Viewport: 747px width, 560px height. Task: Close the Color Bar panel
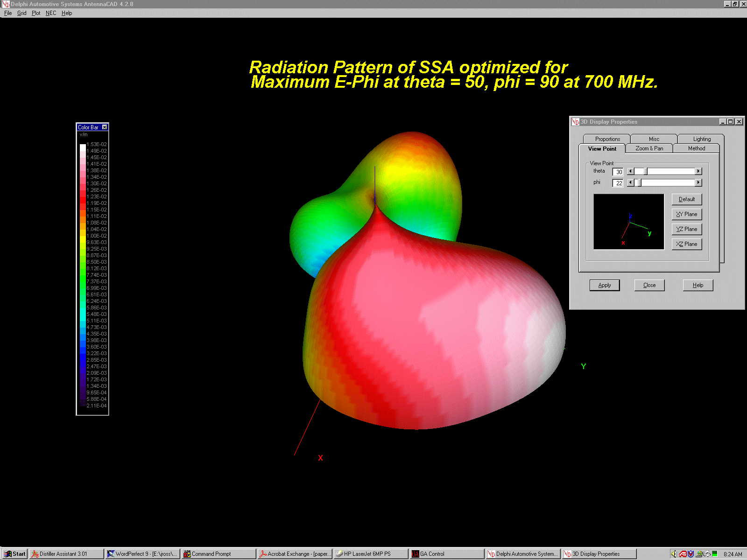(x=105, y=127)
